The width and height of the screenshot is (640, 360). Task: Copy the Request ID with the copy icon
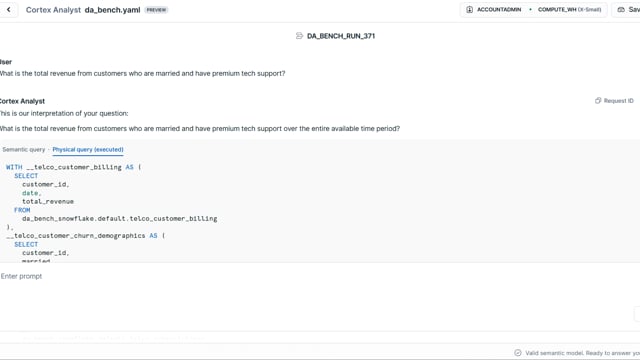click(598, 100)
